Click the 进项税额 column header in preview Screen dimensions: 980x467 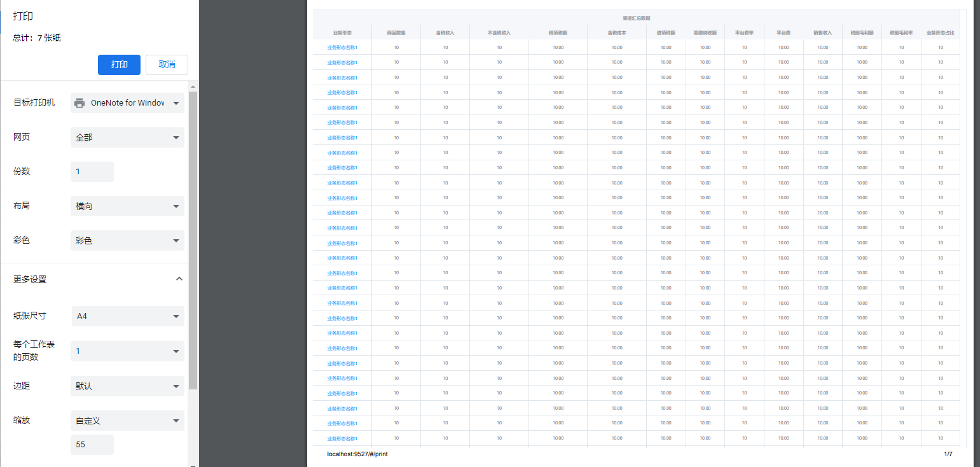[666, 32]
